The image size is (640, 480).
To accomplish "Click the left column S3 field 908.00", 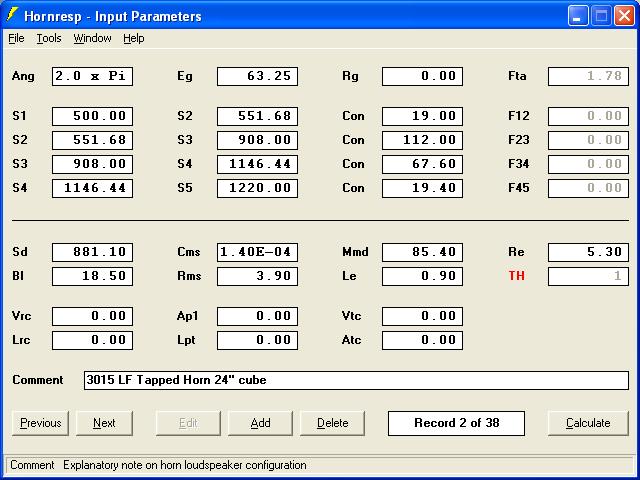I will click(92, 164).
